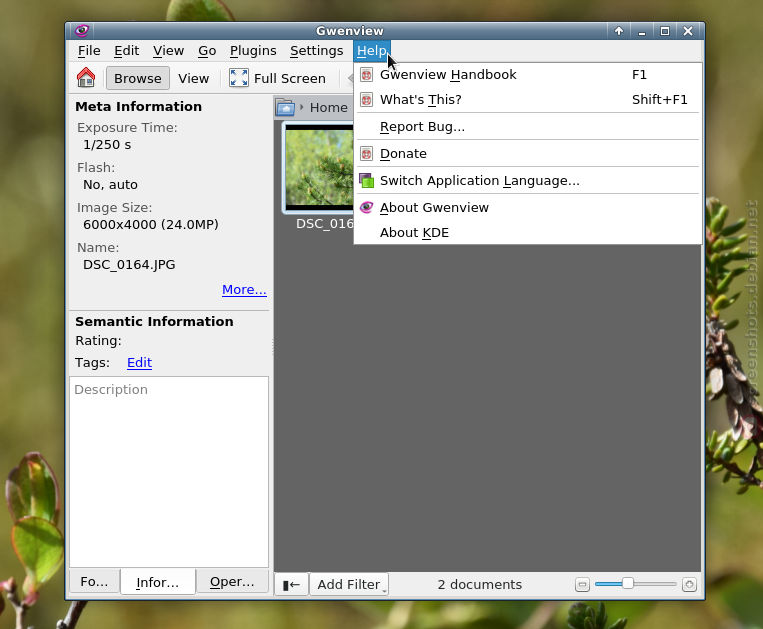Click the zoom-out thumbnail size icon
Image resolution: width=763 pixels, height=629 pixels.
tap(582, 584)
